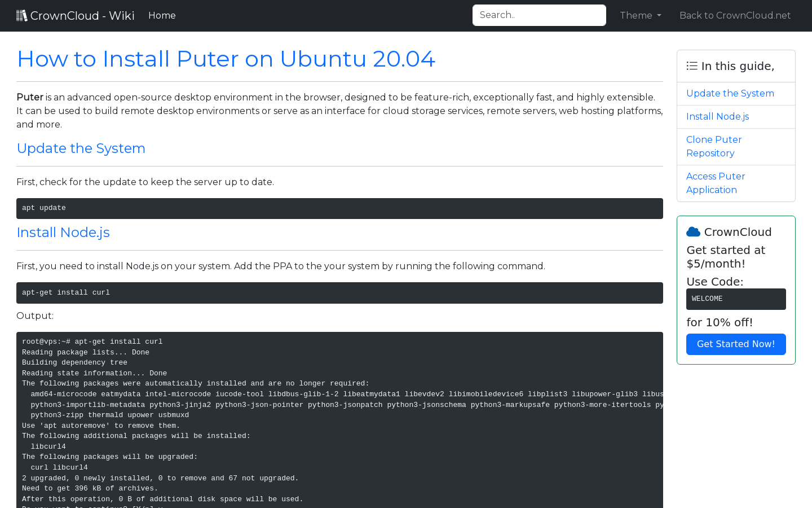Screen dimensions: 812x508
Task: Click the list icon beside 'In this guide'
Action: [x=691, y=65]
